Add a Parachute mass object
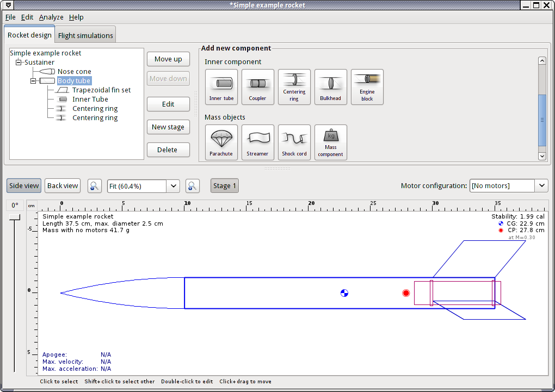 [221, 142]
